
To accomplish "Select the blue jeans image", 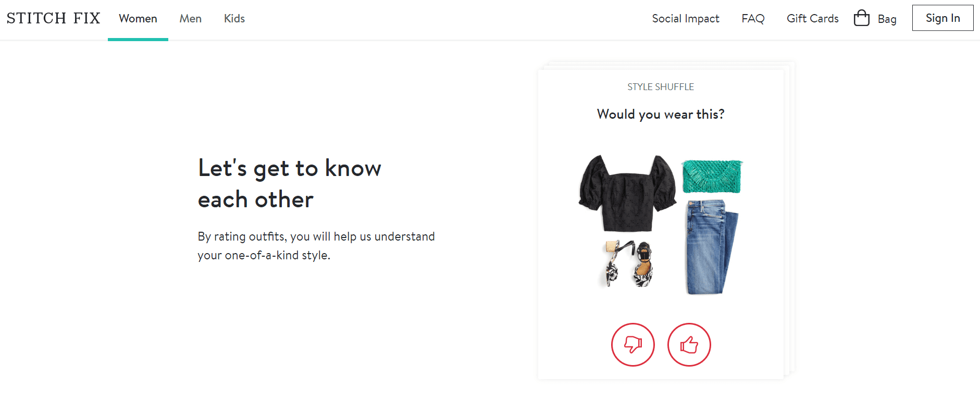I will (x=711, y=247).
